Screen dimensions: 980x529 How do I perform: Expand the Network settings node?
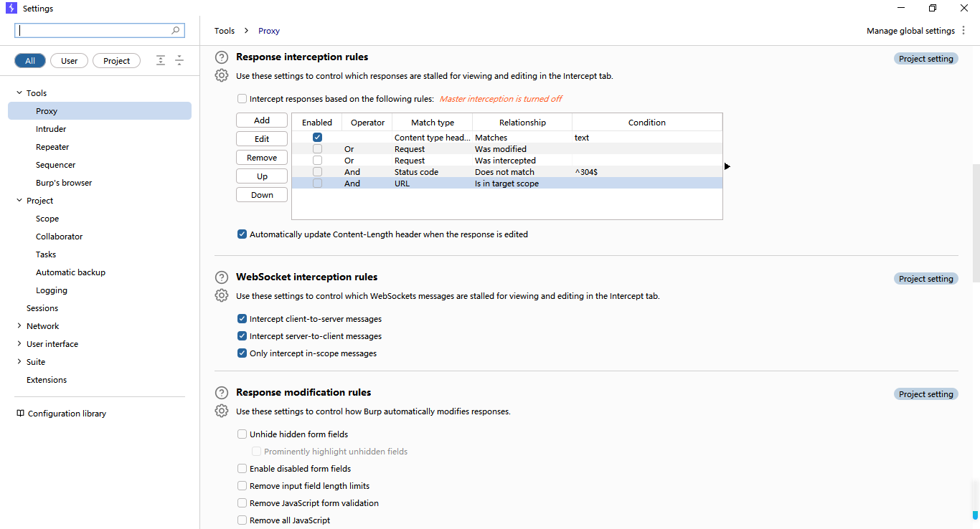[19, 326]
